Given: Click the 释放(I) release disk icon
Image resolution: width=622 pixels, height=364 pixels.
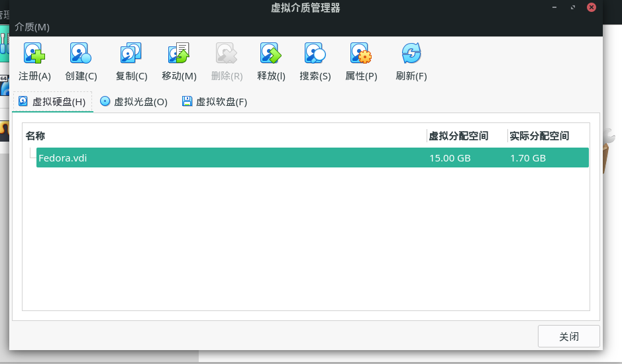Looking at the screenshot, I should click(x=271, y=54).
